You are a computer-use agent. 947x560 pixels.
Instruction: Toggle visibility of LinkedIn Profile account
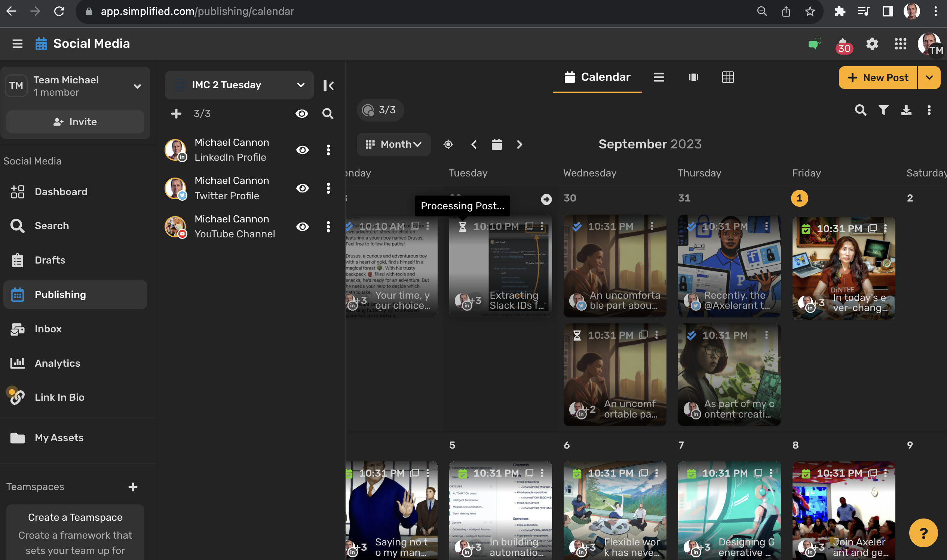click(302, 150)
